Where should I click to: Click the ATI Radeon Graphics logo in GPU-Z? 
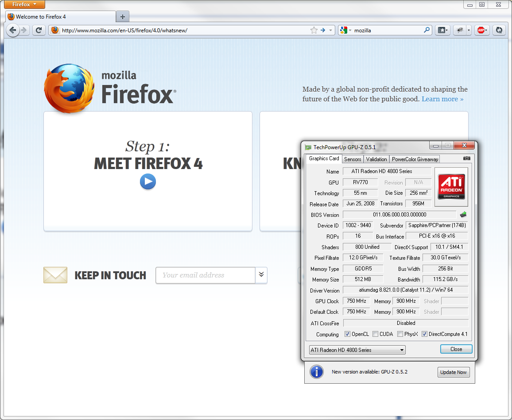451,187
